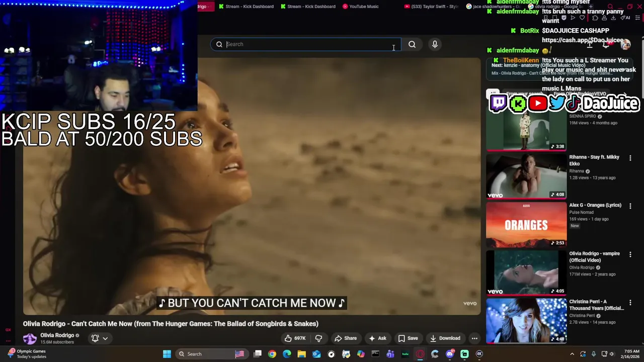Click 'Christina Perri' channel name in sidebar

(x=583, y=316)
